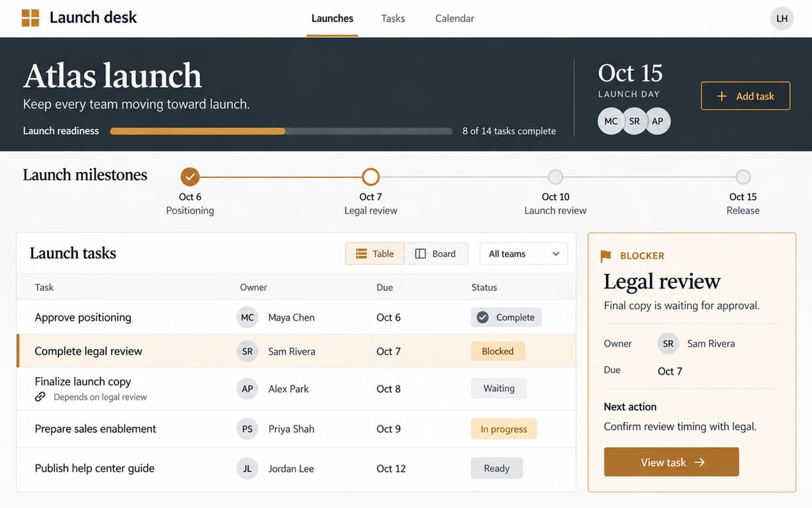Click the Add task button
Viewport: 812px width, 508px height.
pos(746,96)
